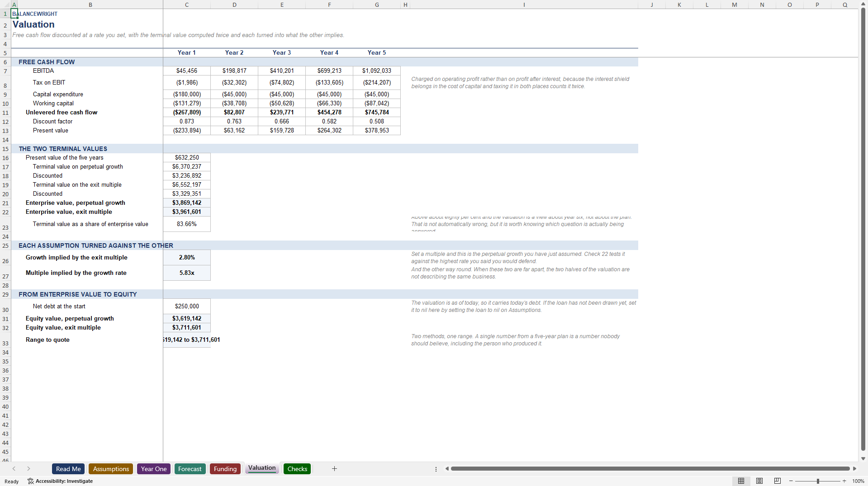Select implied growth 2.80% cell

[x=187, y=258]
